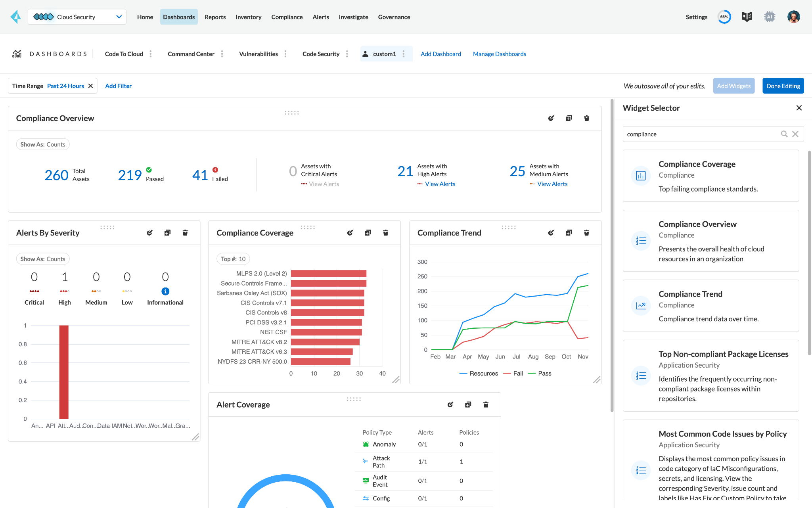
Task: Select the Vulnerabilities dashboard tab
Action: click(x=257, y=54)
